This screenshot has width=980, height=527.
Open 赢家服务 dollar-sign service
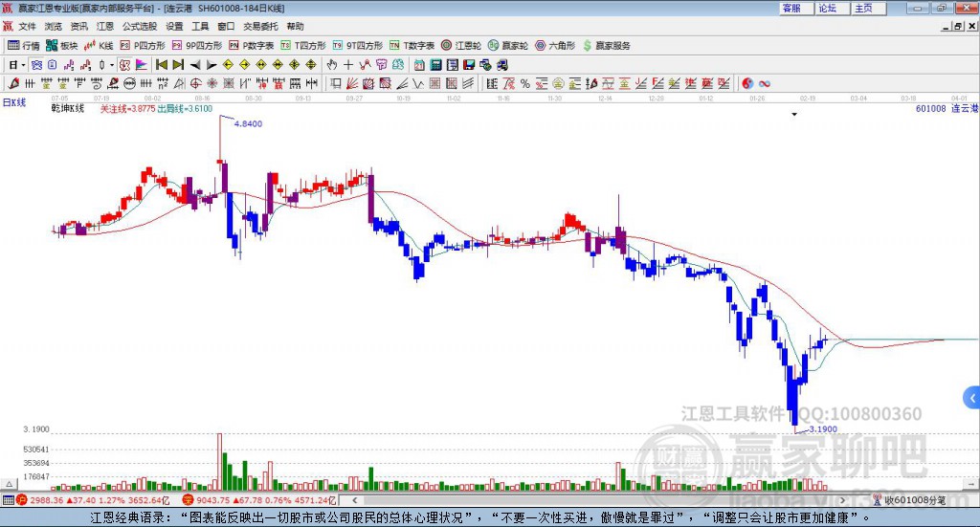point(606,46)
